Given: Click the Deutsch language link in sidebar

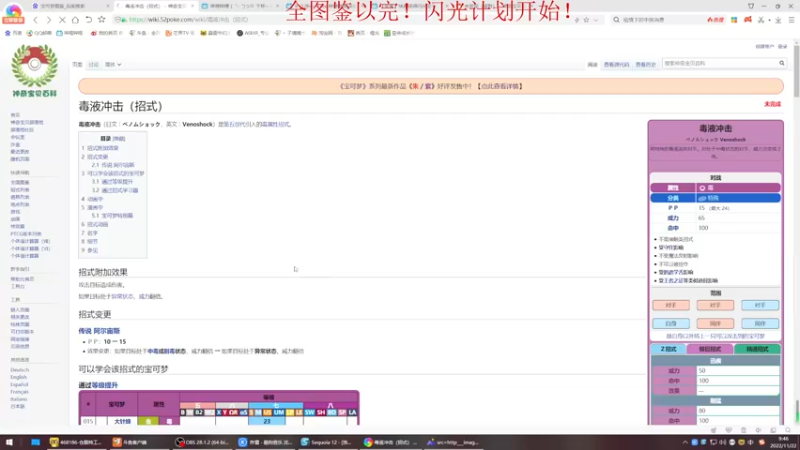Looking at the screenshot, I should point(19,370).
